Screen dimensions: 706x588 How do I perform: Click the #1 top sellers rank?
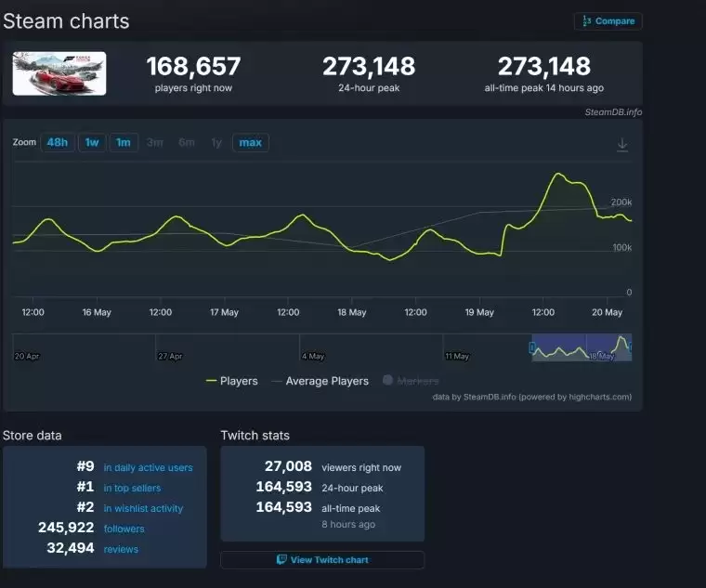click(x=85, y=487)
